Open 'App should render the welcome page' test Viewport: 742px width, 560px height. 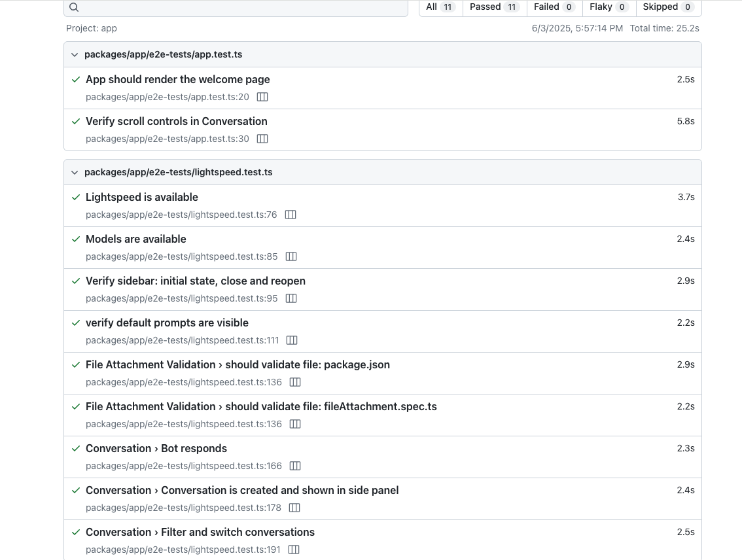click(x=178, y=79)
